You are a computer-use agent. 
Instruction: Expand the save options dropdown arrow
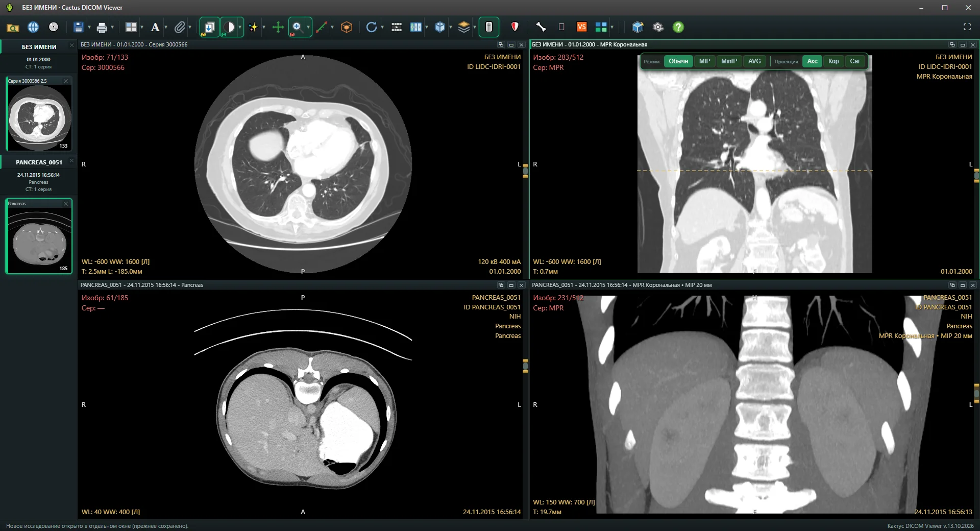89,28
